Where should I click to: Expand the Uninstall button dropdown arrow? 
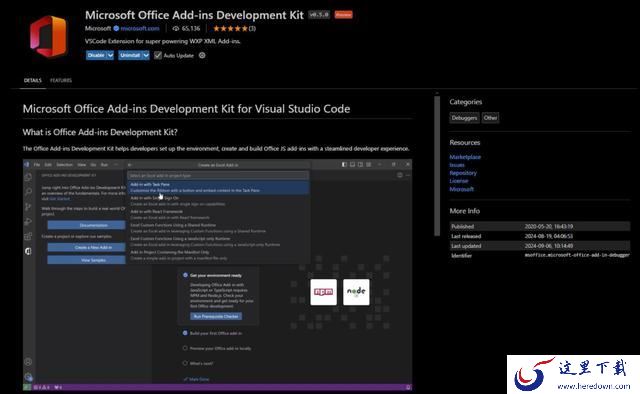146,56
